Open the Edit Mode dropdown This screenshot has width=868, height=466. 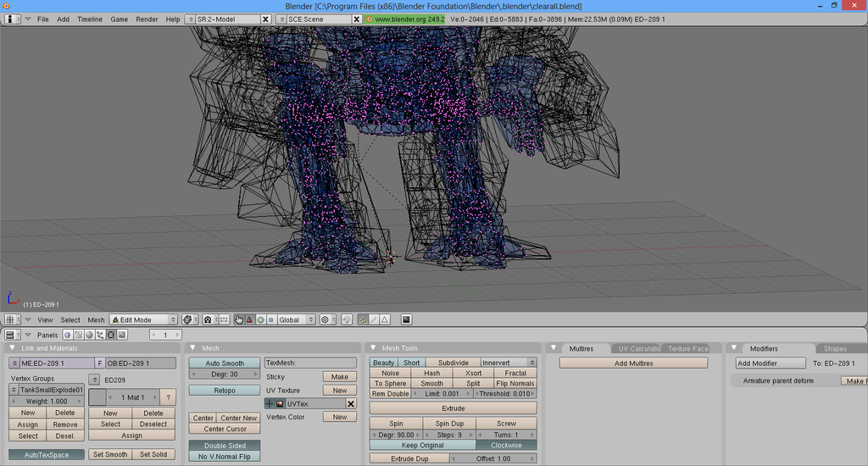143,320
